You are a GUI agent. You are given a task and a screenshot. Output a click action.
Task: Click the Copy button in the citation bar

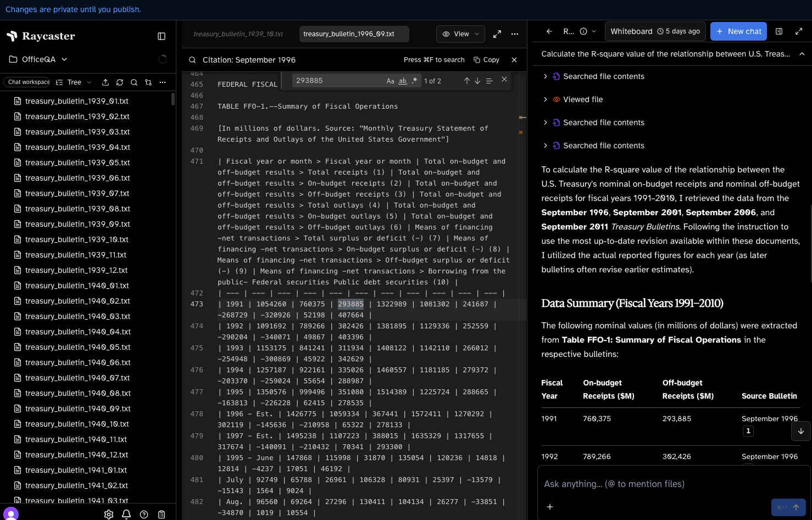click(x=486, y=59)
